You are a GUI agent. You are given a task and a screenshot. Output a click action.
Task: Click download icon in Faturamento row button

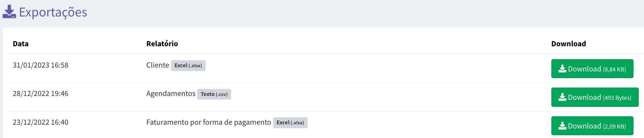tap(562, 126)
